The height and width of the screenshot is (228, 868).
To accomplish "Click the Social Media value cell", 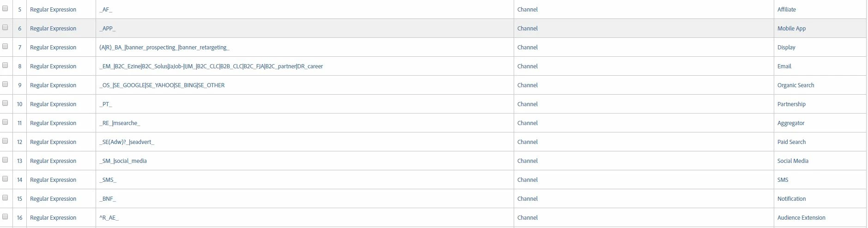I will coord(820,161).
